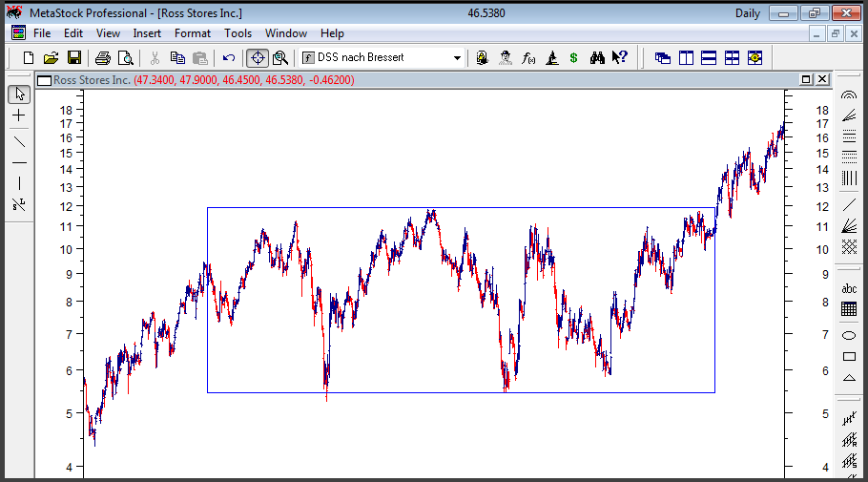Undo last action with arrow icon
868x482 pixels.
point(229,57)
